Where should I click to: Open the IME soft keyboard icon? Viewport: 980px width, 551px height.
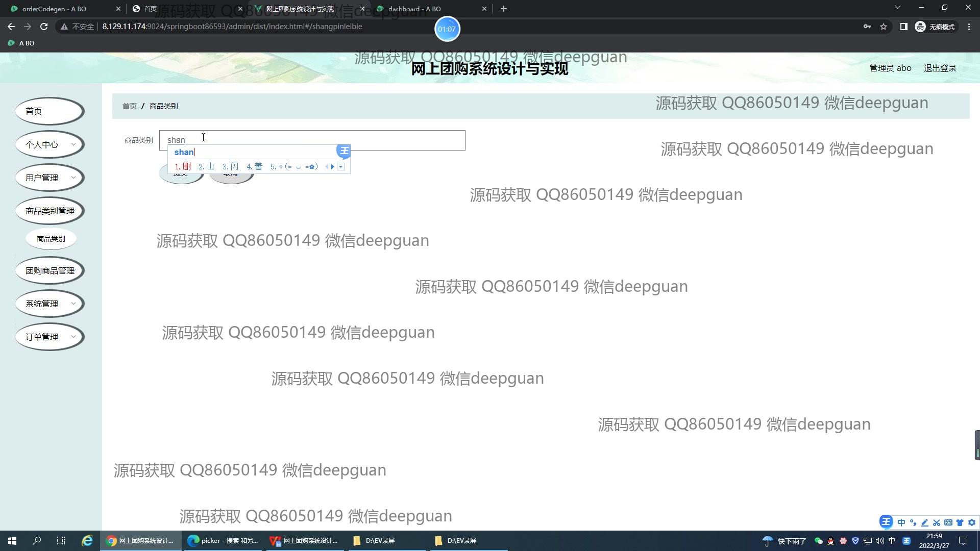(948, 522)
